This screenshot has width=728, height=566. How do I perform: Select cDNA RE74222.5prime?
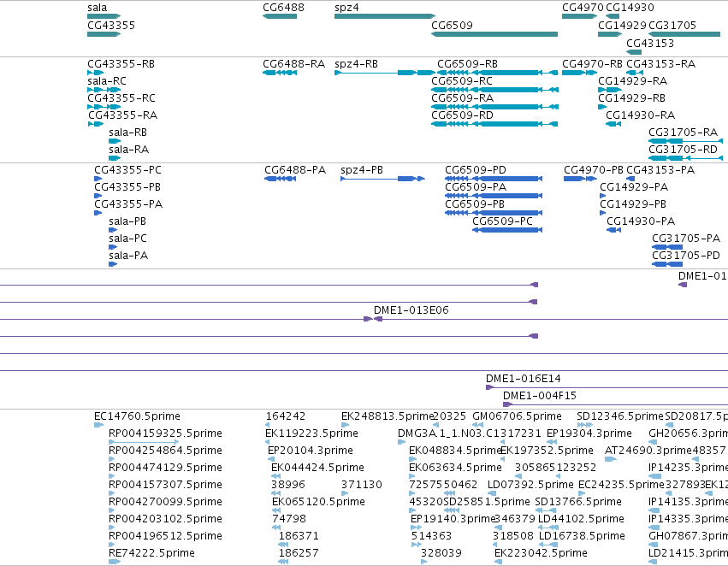tap(151, 553)
